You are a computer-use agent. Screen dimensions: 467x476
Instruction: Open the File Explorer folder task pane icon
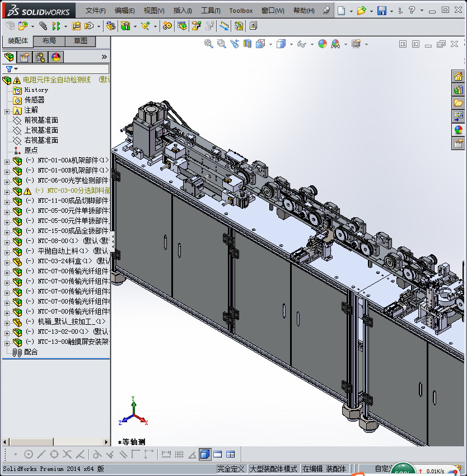[459, 103]
